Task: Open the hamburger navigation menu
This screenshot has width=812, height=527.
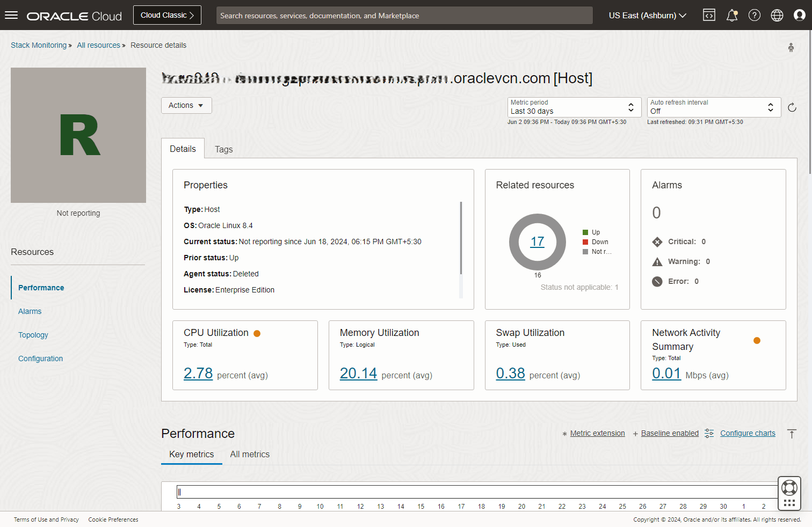Action: pyautogui.click(x=11, y=15)
